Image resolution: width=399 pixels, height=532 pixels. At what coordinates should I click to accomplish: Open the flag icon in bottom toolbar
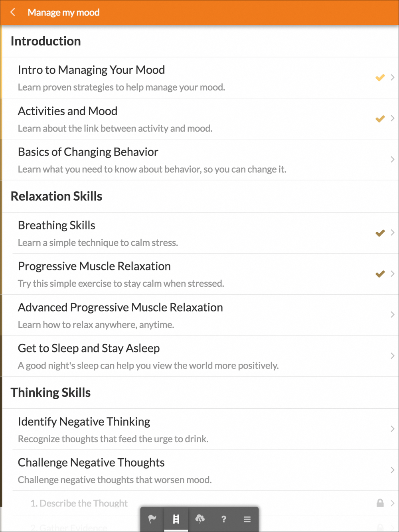pyautogui.click(x=152, y=519)
